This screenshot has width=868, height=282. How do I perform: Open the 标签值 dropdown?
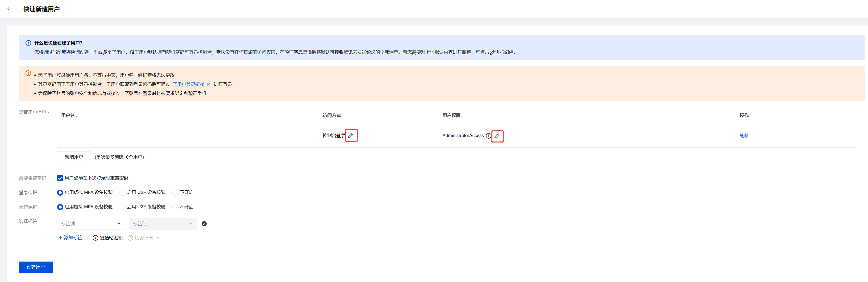[x=163, y=224]
